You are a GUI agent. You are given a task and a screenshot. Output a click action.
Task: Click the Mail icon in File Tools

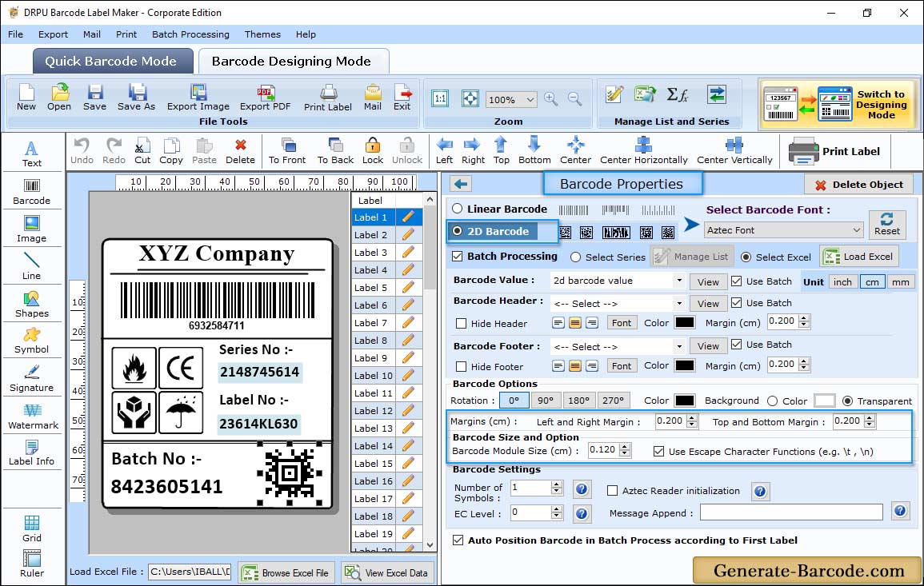coord(373,98)
